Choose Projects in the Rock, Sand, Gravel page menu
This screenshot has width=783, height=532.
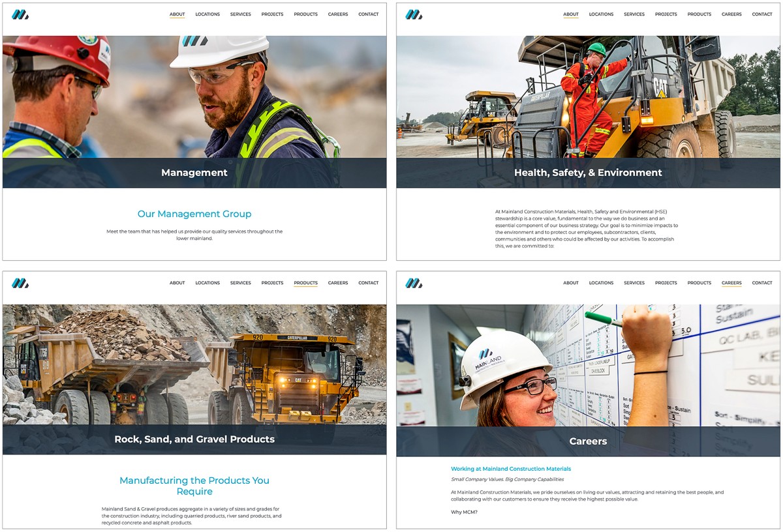273,283
